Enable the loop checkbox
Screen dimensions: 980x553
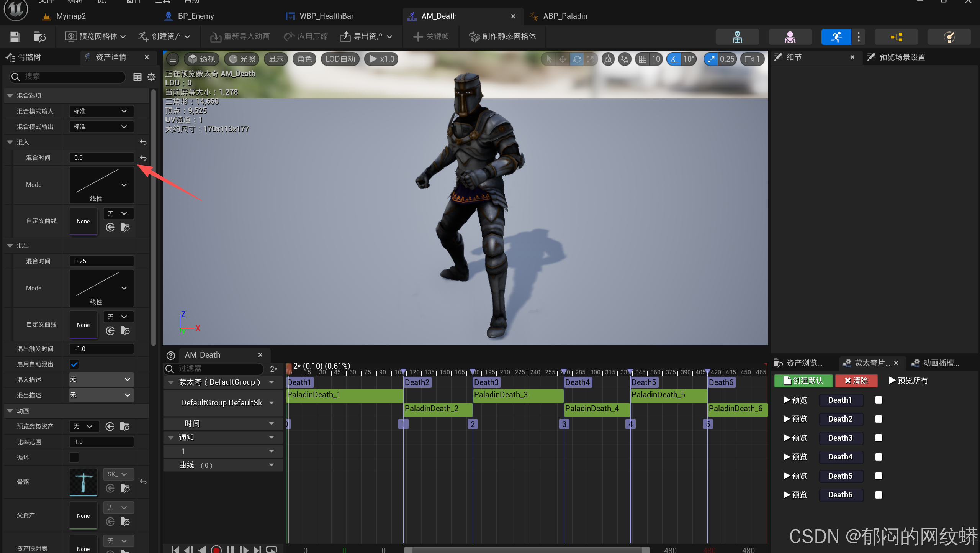74,457
